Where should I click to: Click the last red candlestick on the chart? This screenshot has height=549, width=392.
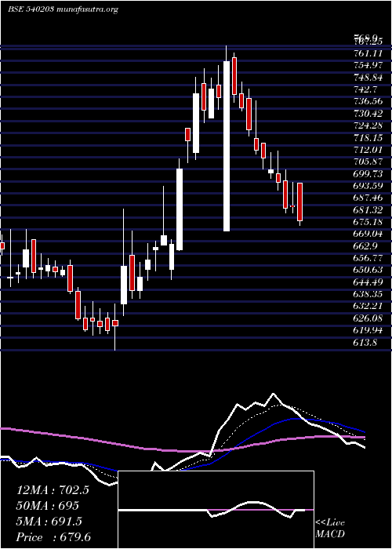pyautogui.click(x=300, y=202)
